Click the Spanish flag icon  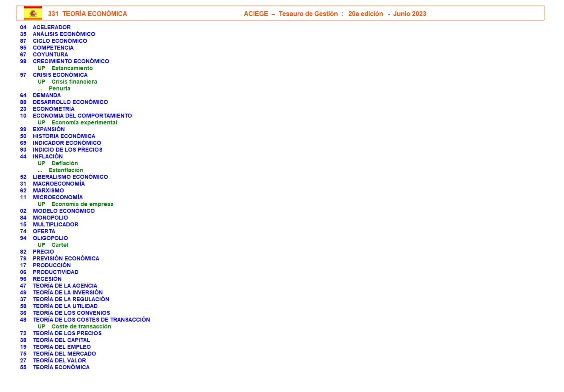point(33,13)
